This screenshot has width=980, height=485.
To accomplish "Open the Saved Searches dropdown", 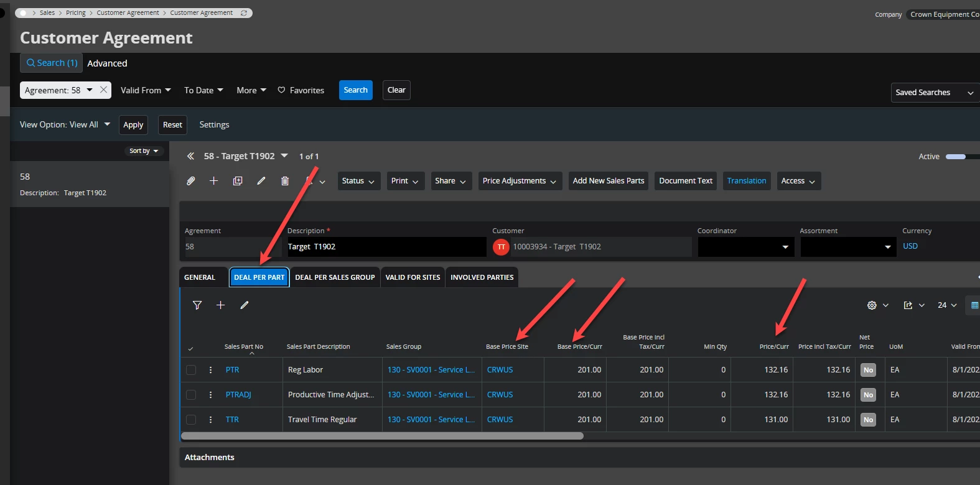I will coord(934,93).
